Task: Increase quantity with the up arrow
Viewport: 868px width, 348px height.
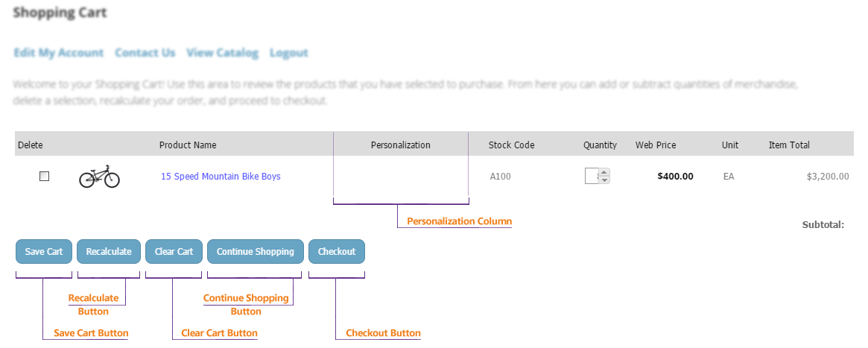Action: [604, 172]
